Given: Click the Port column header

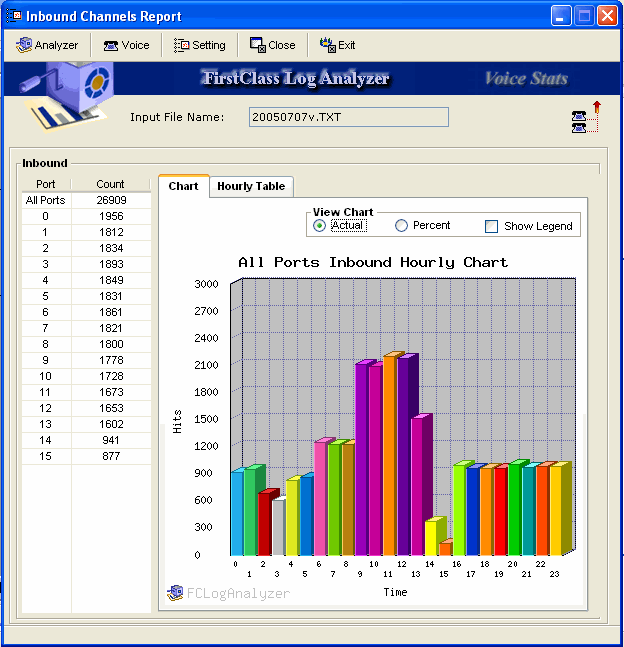Looking at the screenshot, I should point(46,184).
